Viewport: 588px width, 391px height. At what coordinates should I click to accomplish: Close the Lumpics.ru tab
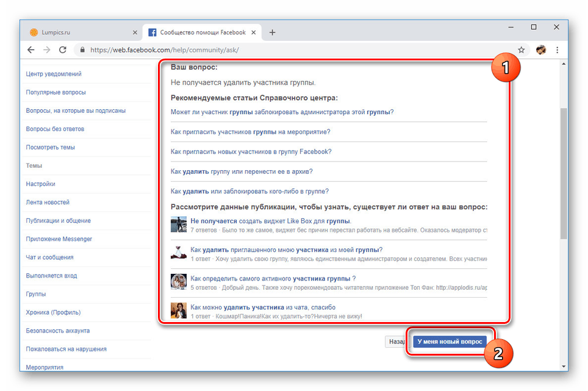(x=135, y=32)
